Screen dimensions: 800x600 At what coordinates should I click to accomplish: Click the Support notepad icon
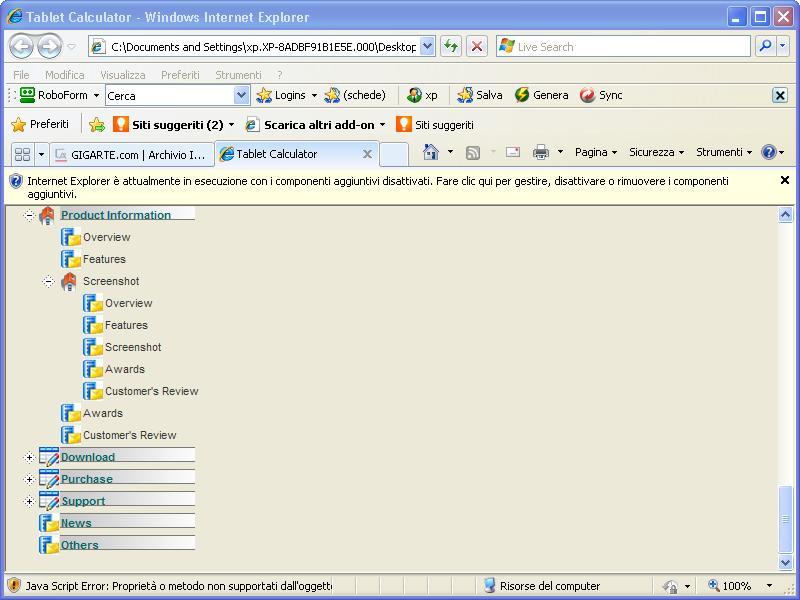[49, 501]
